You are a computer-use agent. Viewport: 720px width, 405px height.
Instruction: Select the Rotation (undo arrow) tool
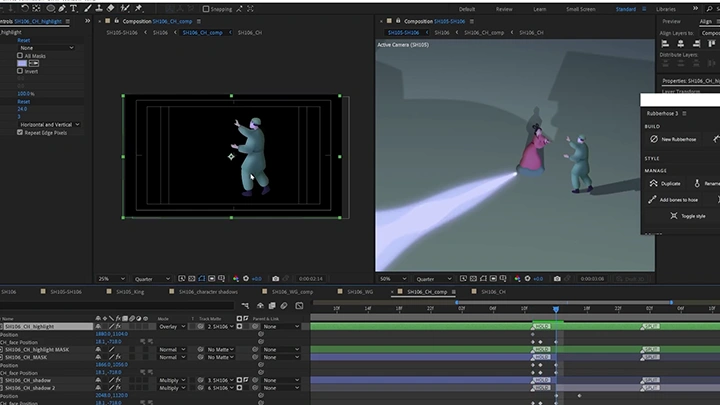25,8
